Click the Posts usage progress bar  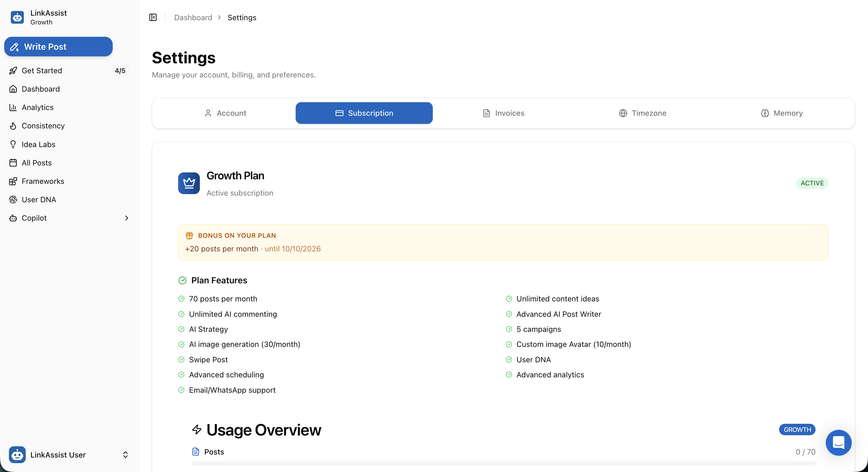(503, 464)
